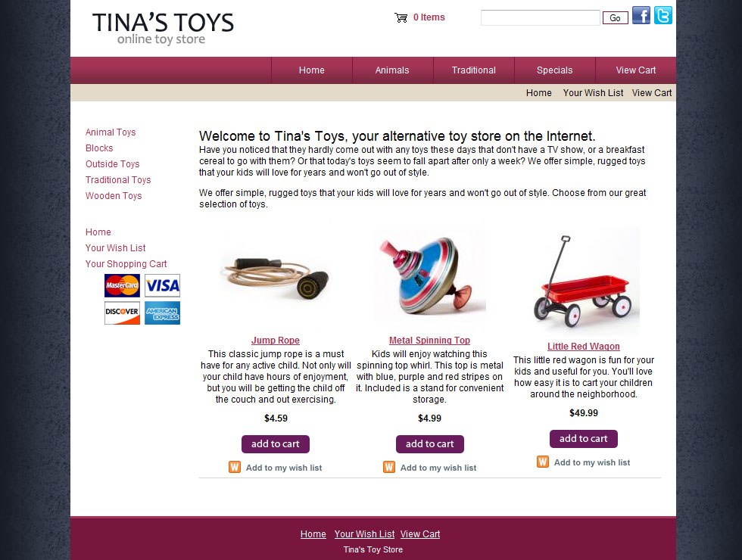Image resolution: width=742 pixels, height=560 pixels.
Task: Open the Facebook page icon
Action: [641, 15]
